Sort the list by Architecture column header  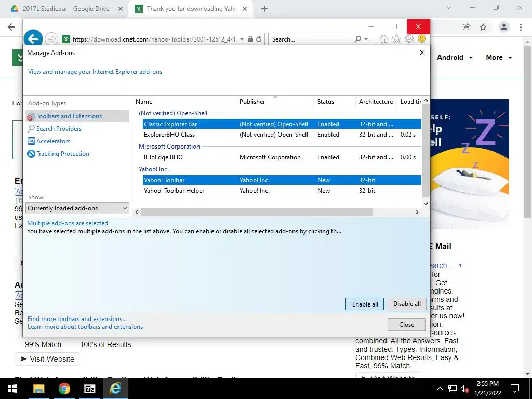click(x=376, y=102)
